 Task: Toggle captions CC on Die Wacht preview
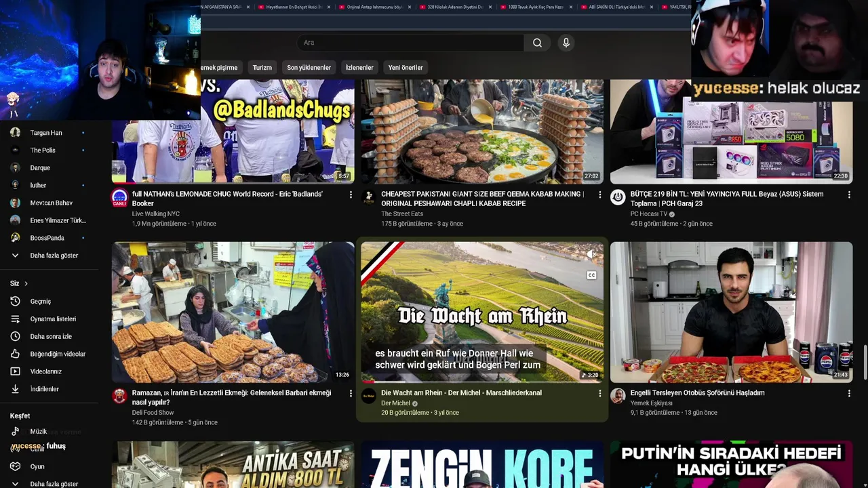(x=591, y=275)
